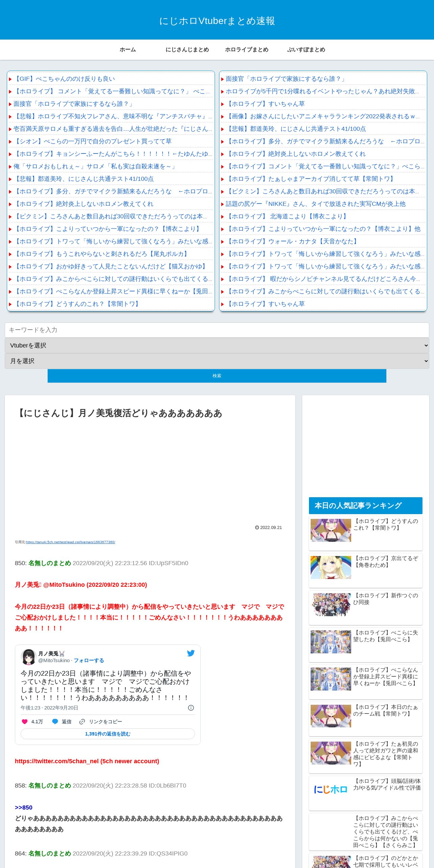Click thumbnail for たぁ初見の人って絶対ガワ
Image resolution: width=434 pixels, height=868 pixels.
(x=331, y=753)
